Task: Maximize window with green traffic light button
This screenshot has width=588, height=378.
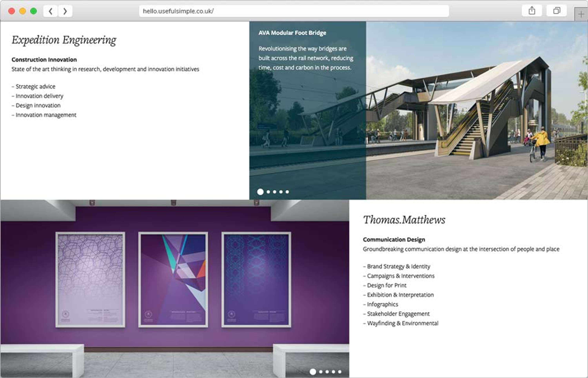Action: click(34, 11)
